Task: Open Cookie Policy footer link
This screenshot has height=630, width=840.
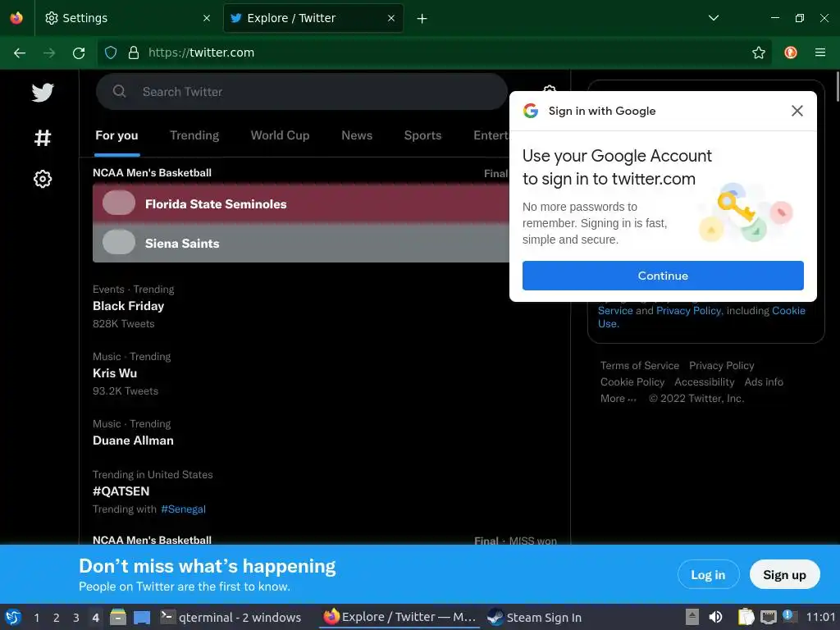Action: click(632, 382)
